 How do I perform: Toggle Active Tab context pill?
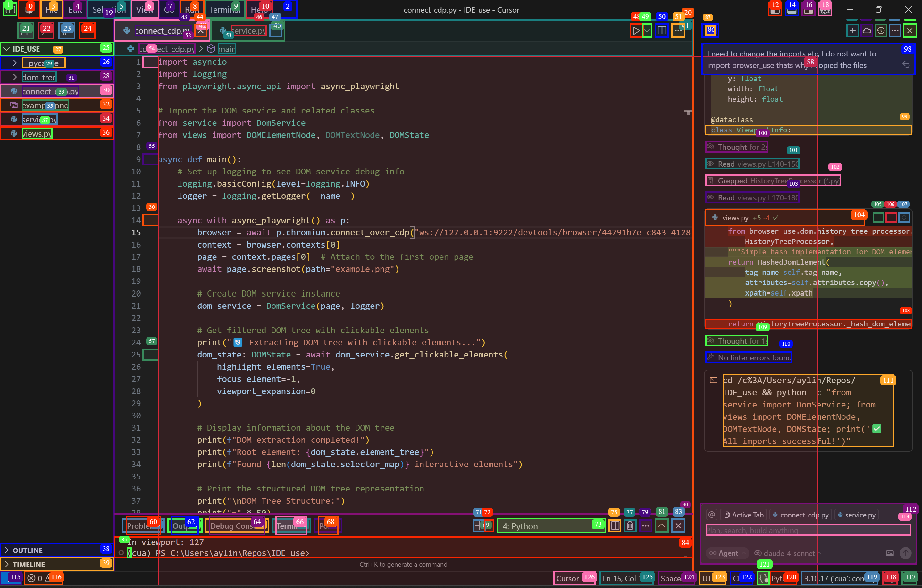[x=744, y=515]
